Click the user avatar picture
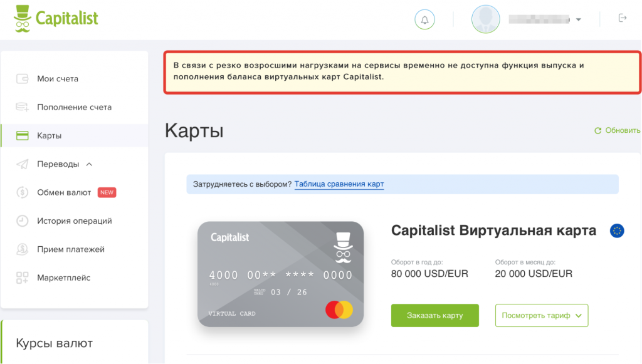The width and height of the screenshot is (642, 364). tap(486, 19)
